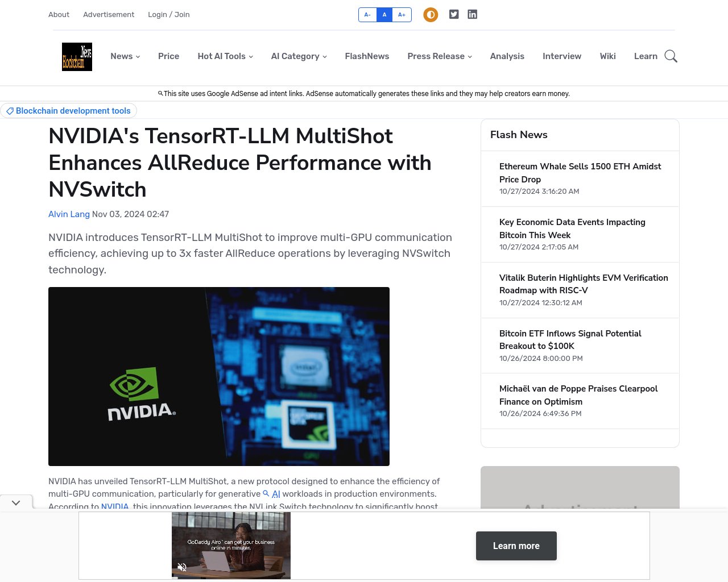Open the FlashNews menu item

(367, 56)
